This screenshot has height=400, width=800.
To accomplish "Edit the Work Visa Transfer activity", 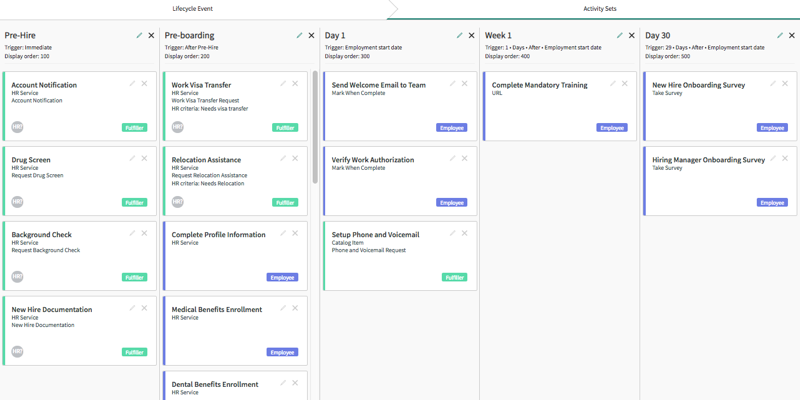I will click(x=283, y=84).
